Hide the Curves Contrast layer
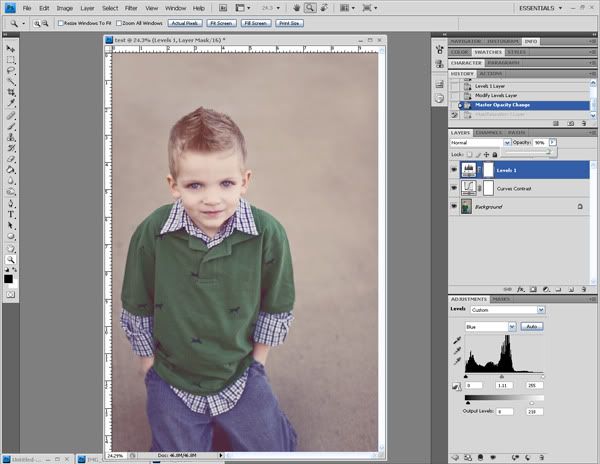Viewport: 600px width, 464px height. [456, 188]
